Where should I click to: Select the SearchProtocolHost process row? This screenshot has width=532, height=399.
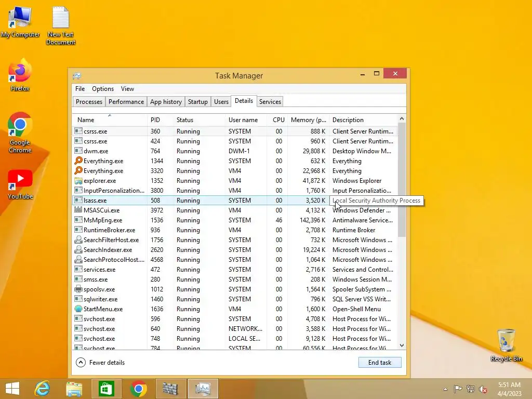coord(235,259)
